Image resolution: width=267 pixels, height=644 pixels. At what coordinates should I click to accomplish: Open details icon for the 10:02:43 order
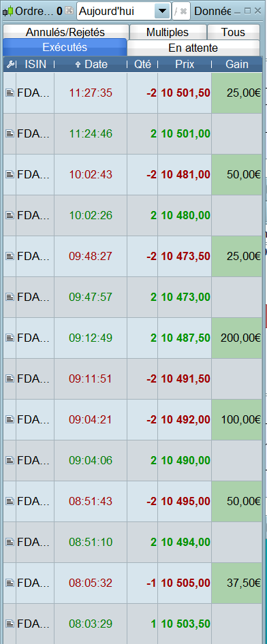pos(10,175)
